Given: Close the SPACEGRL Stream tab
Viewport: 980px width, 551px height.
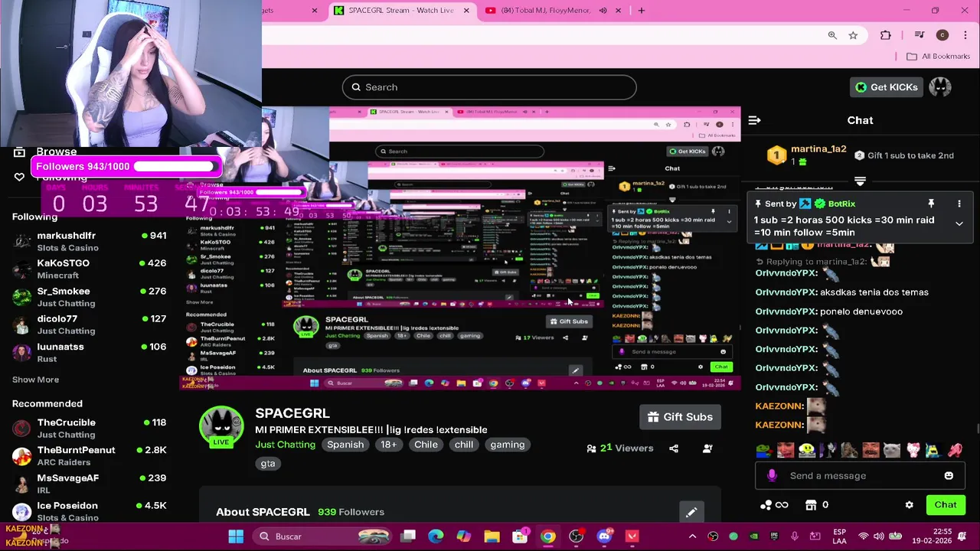Looking at the screenshot, I should [466, 11].
